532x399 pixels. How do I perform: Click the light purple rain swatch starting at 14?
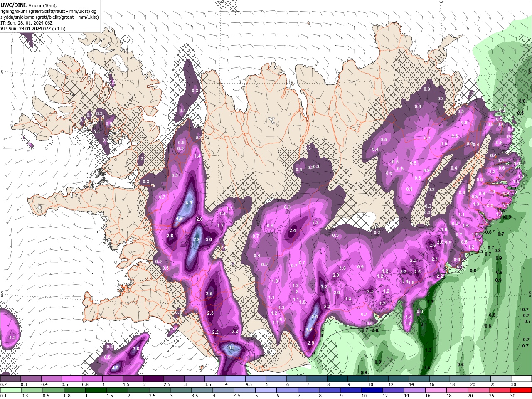415,390
